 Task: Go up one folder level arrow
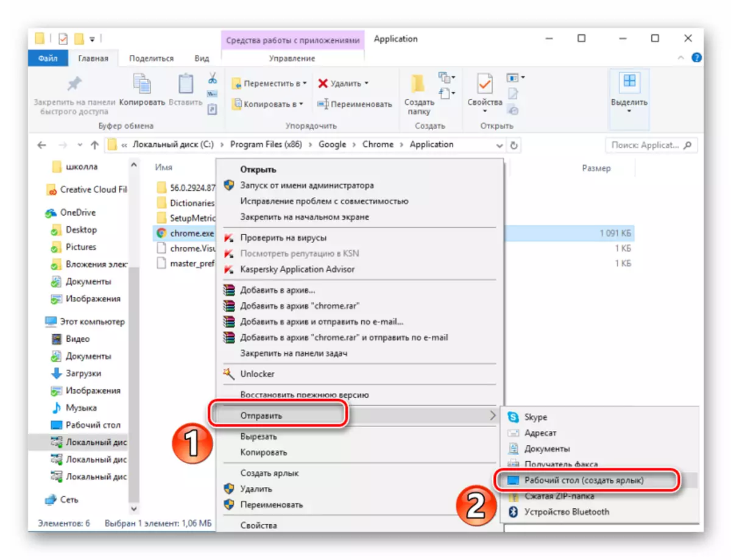[x=94, y=145]
